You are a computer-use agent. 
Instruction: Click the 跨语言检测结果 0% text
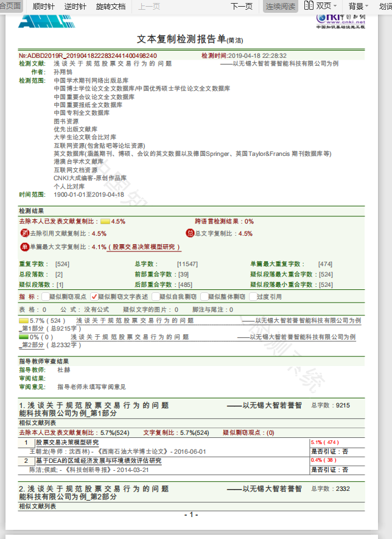click(225, 222)
